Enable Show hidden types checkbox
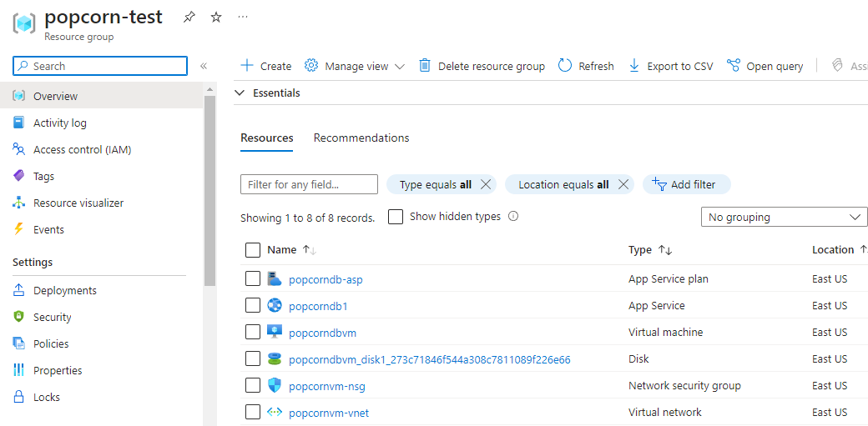 [x=396, y=216]
